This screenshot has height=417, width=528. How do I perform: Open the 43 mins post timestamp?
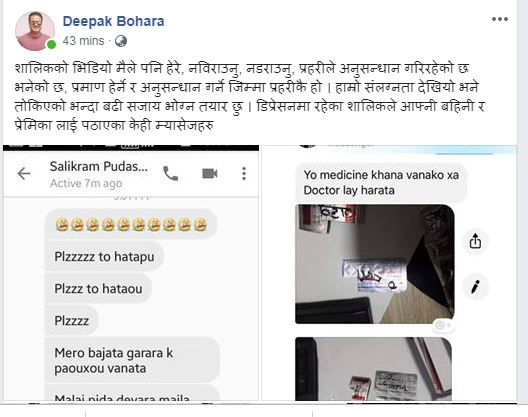pyautogui.click(x=84, y=41)
